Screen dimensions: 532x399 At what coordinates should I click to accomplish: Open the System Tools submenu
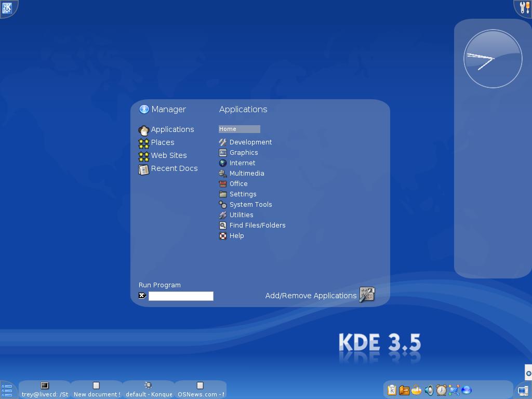(251, 205)
